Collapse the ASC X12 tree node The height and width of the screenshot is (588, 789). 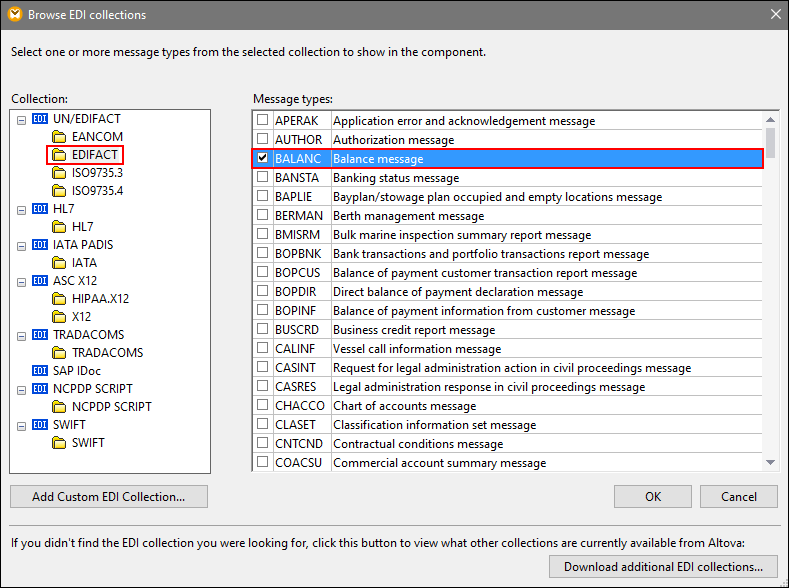(x=22, y=281)
